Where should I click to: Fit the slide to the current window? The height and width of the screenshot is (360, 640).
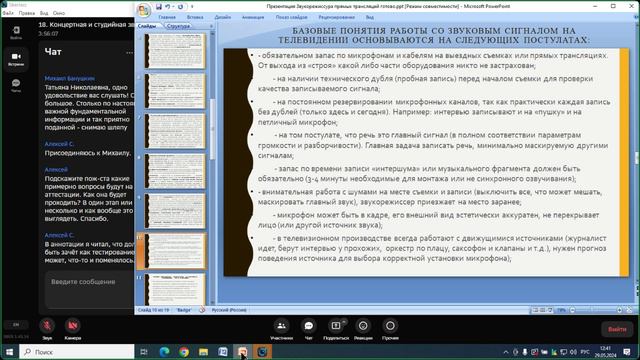[x=629, y=310]
